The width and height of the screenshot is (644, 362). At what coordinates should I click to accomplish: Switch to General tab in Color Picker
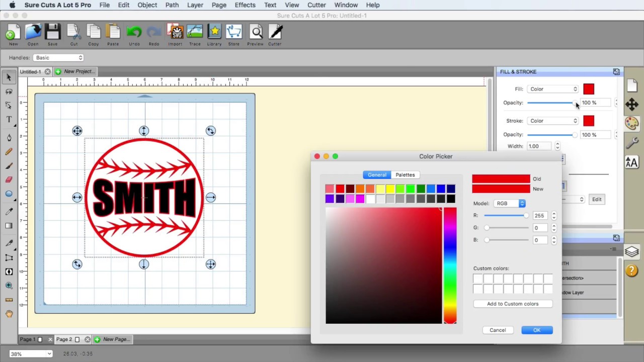[x=377, y=175]
